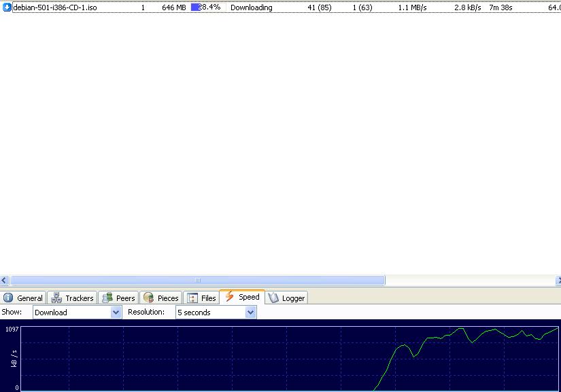Click the 2.8 kB/s upload speed cell
This screenshot has height=392, width=561.
click(x=468, y=7)
